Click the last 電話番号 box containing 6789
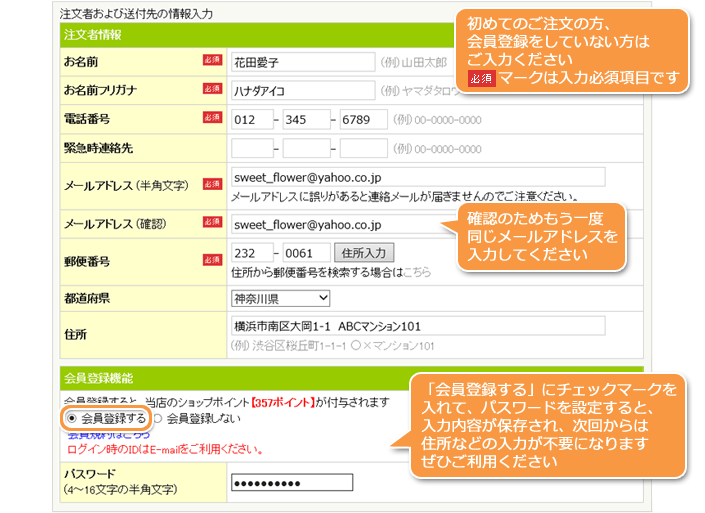Screen dimensions: 705x513 tap(363, 119)
